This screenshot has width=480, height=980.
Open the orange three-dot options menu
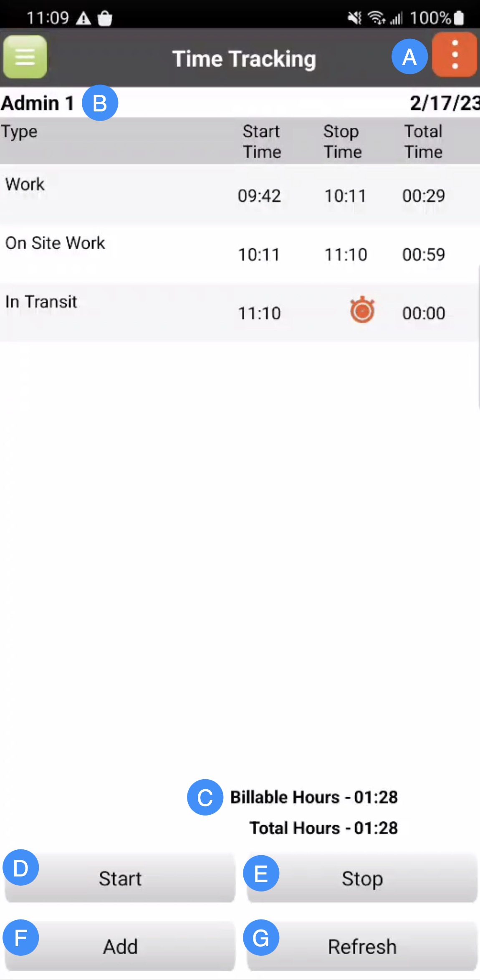[455, 55]
